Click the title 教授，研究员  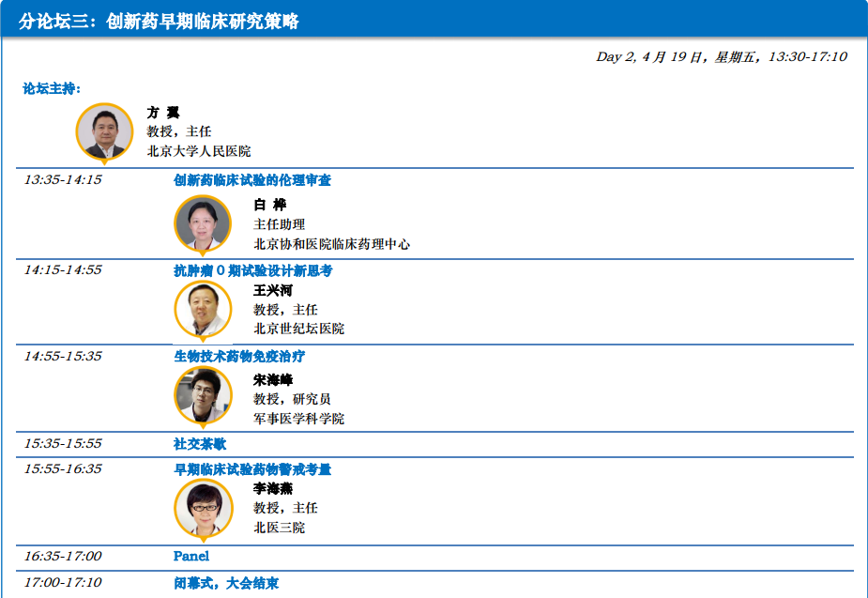pos(292,399)
